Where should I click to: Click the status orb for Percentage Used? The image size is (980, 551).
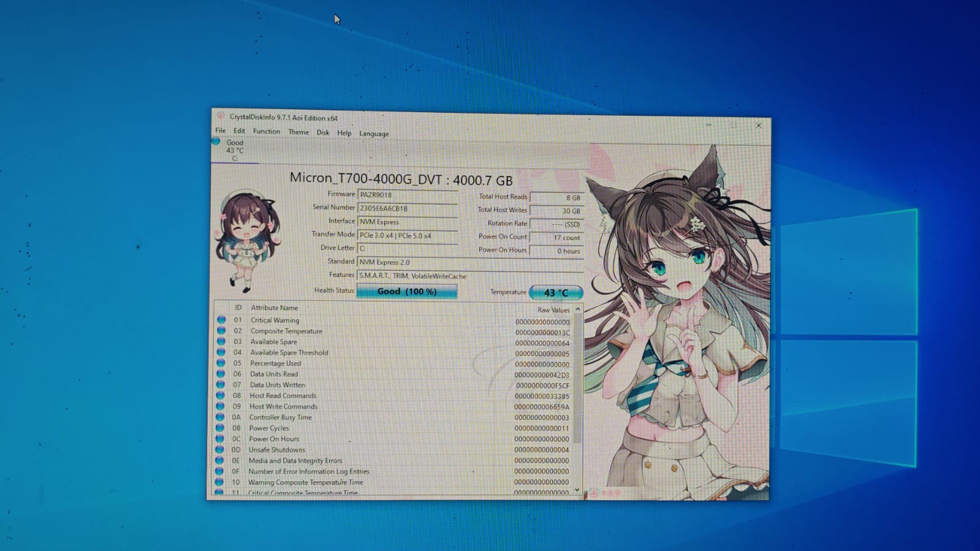(x=221, y=363)
